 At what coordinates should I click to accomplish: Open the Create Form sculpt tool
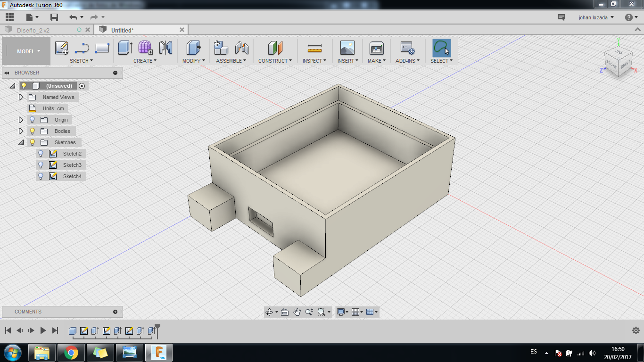pos(145,48)
